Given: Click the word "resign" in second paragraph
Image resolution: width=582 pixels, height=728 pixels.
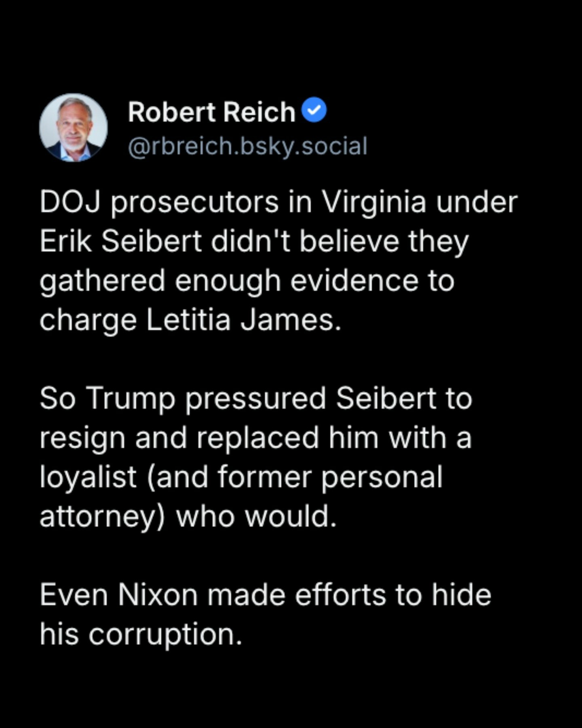Looking at the screenshot, I should (82, 438).
